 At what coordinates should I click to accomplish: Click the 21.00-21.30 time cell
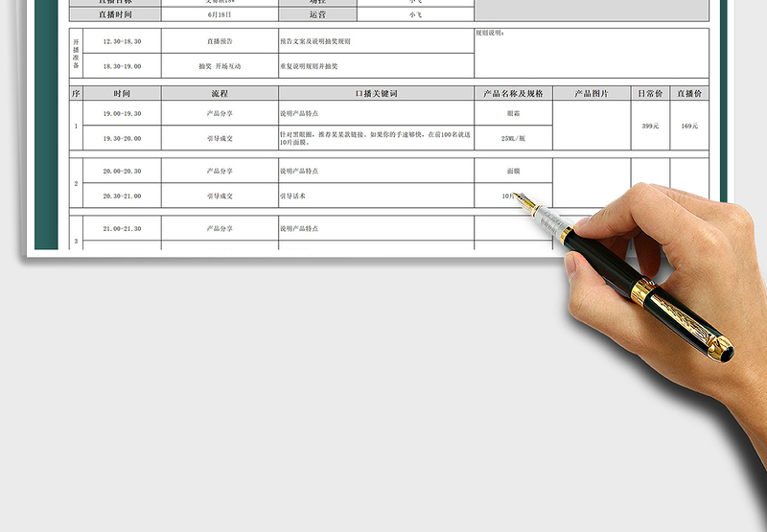tap(122, 228)
